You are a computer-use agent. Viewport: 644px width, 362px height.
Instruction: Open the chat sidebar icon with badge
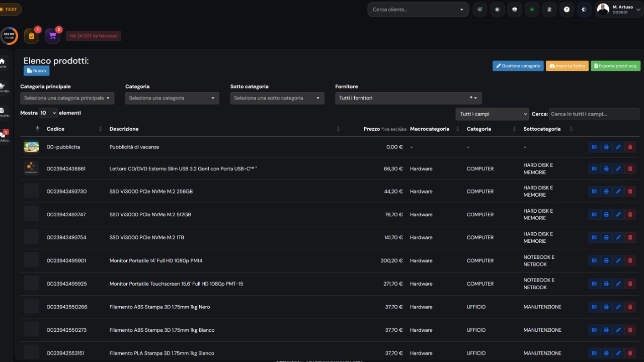coord(3,136)
